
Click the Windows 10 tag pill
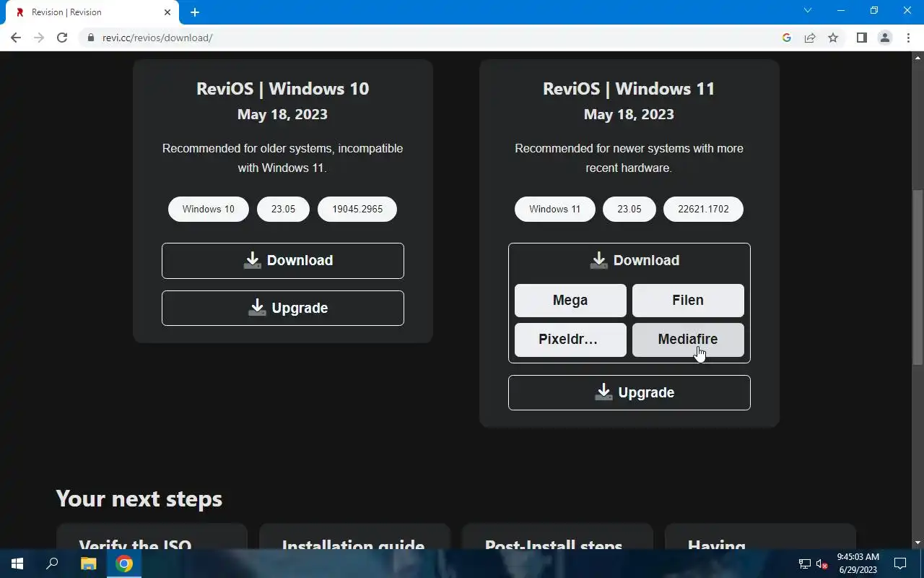[209, 210]
